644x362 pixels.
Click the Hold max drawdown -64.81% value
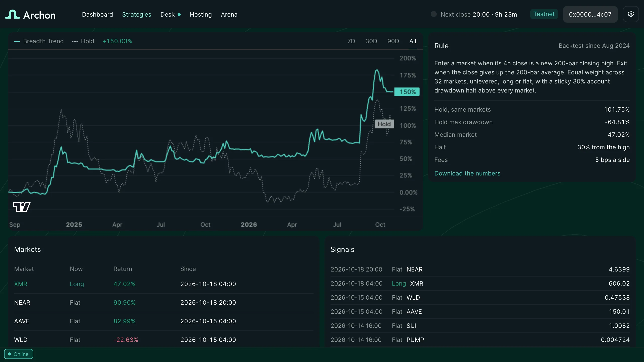(x=617, y=122)
